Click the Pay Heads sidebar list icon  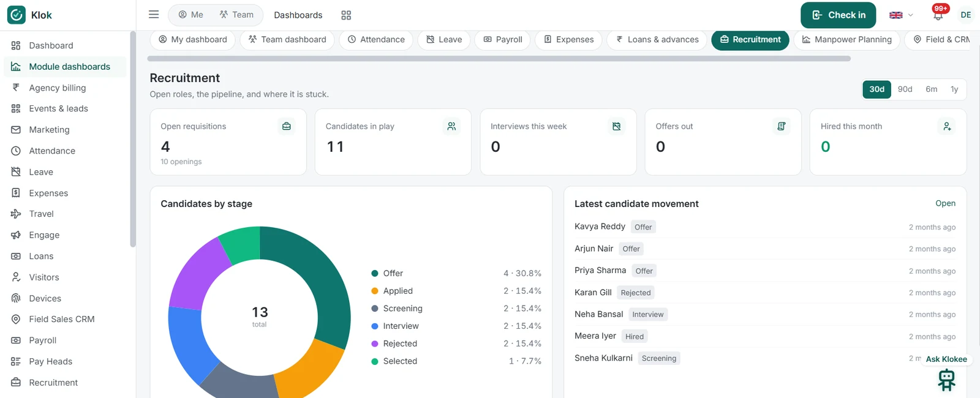[x=16, y=361]
